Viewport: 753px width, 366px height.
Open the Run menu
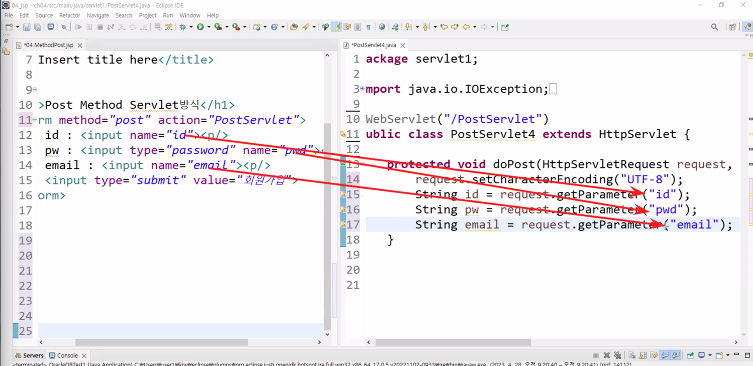[x=168, y=15]
